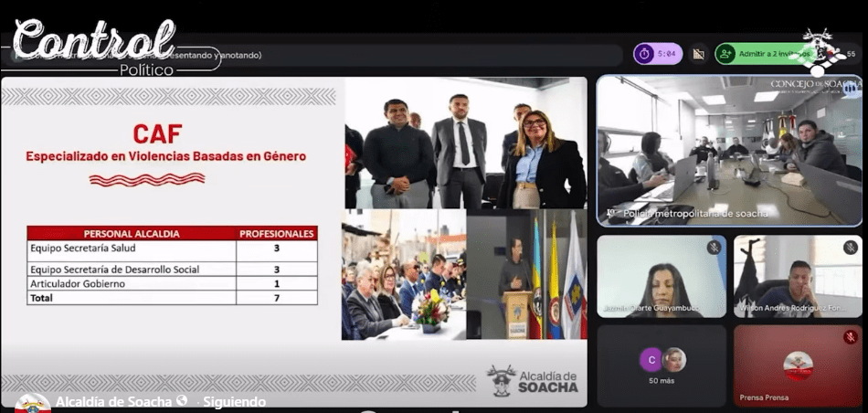The height and width of the screenshot is (413, 868).
Task: Click the Alcaldía de Soacha profile picture
Action: (32, 404)
